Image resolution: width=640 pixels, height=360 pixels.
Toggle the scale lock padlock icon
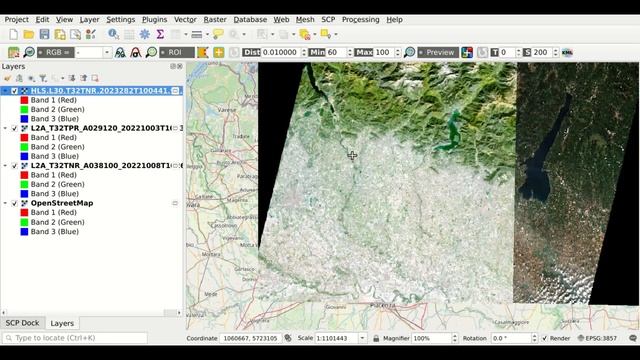click(376, 338)
